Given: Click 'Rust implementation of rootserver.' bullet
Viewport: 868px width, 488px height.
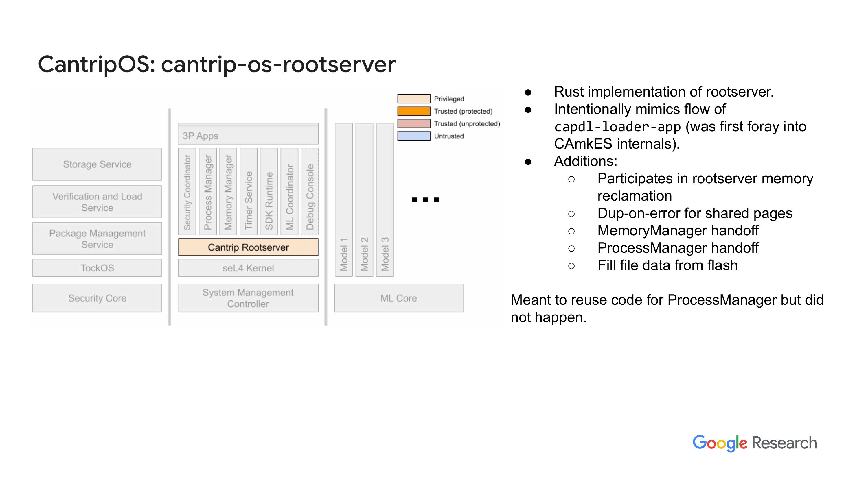Looking at the screenshot, I should click(x=664, y=92).
